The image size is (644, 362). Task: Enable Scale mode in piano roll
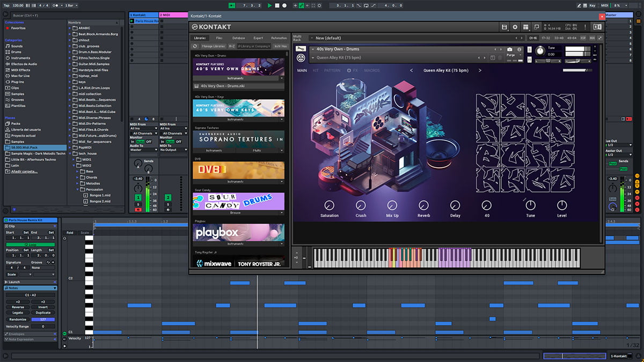pyautogui.click(x=85, y=233)
